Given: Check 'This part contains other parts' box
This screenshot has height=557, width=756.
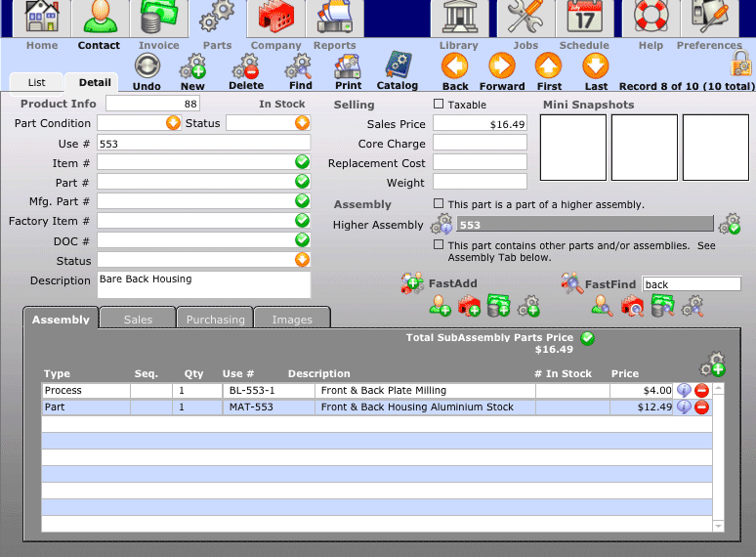Looking at the screenshot, I should tap(439, 245).
